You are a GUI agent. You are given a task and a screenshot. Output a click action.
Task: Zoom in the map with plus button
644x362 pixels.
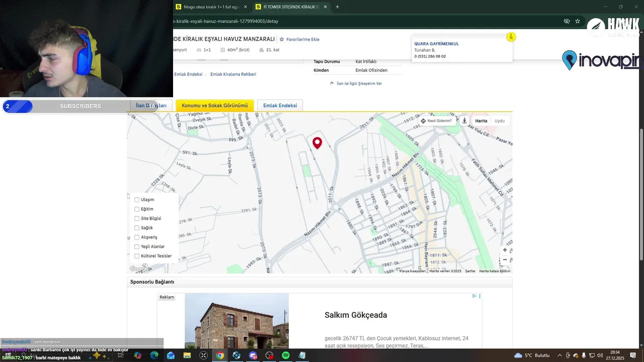(x=505, y=250)
